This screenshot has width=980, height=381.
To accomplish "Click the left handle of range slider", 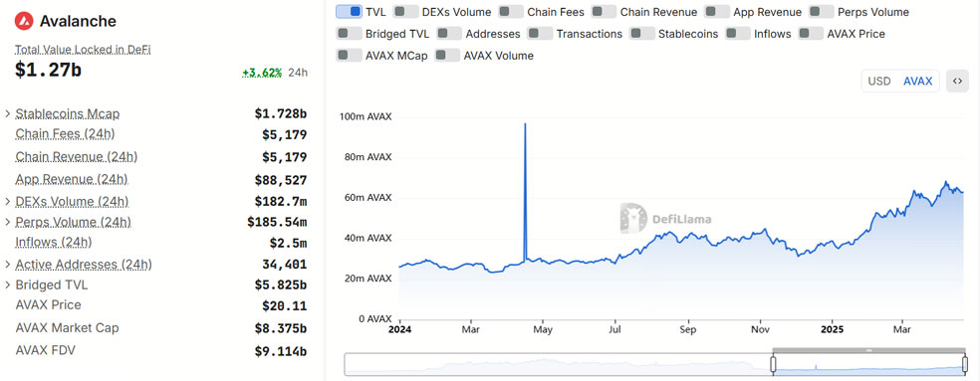I will point(773,364).
